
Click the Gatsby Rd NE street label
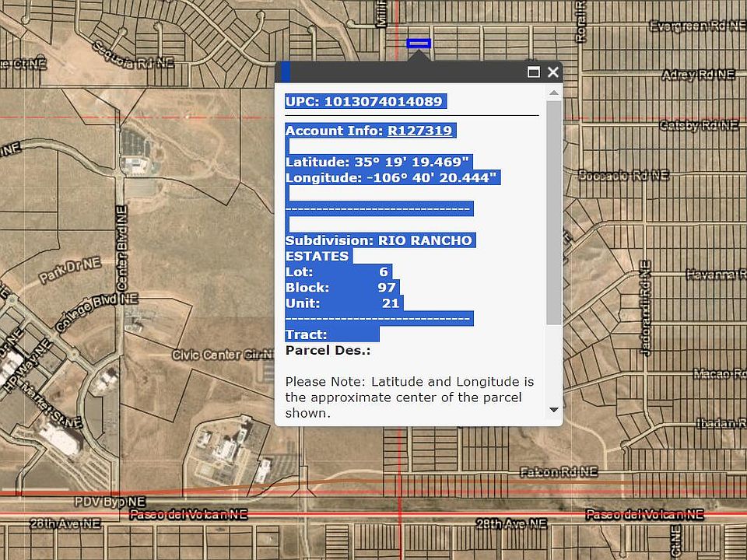click(x=698, y=125)
